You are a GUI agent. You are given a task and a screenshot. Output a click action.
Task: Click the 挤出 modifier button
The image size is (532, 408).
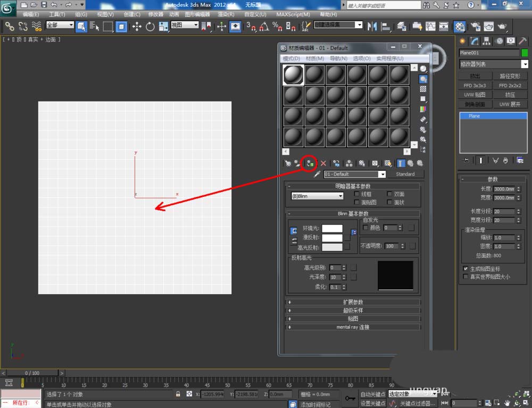pos(475,76)
